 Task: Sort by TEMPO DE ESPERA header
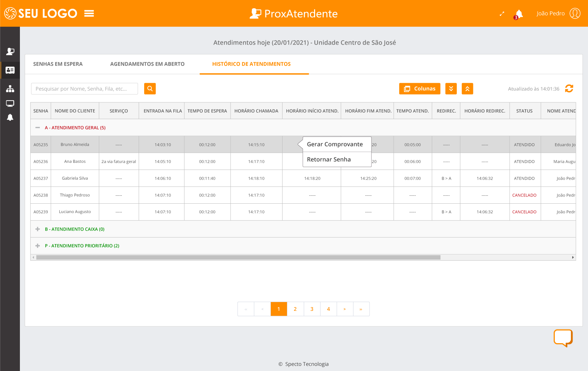(x=207, y=111)
